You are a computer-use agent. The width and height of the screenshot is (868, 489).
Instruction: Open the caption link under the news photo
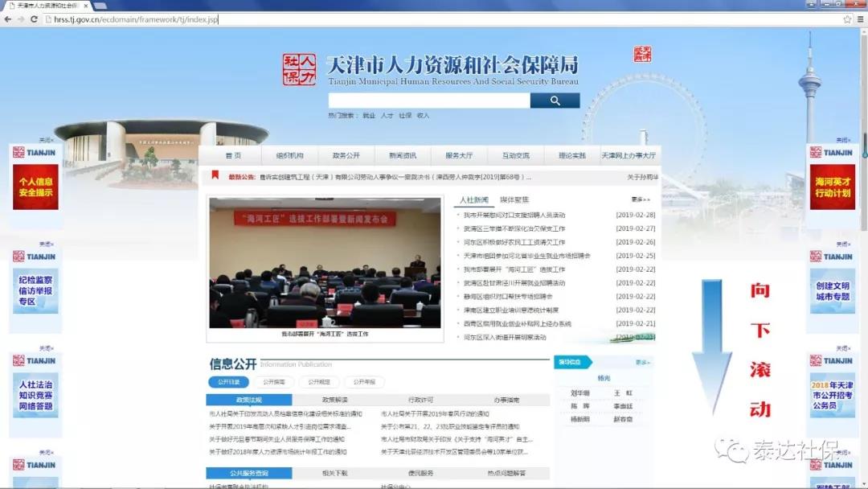[x=325, y=334]
